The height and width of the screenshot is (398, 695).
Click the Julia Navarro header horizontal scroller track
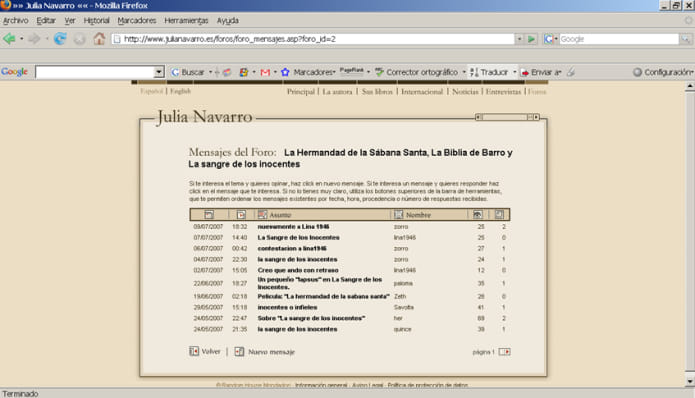point(508,117)
